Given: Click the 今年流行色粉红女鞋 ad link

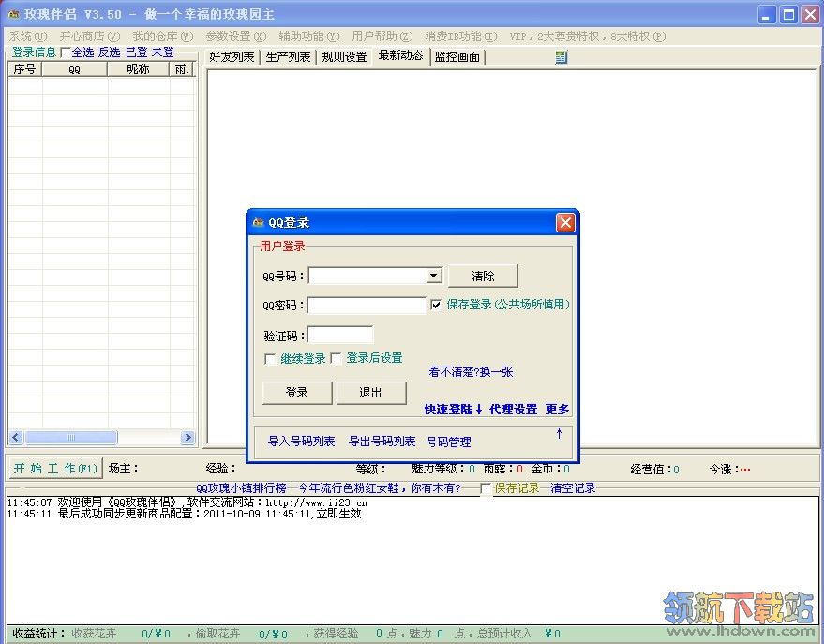Looking at the screenshot, I should point(379,488).
